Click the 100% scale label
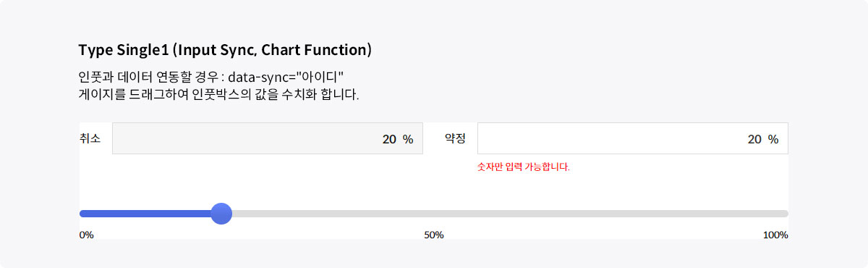This screenshot has width=868, height=268. pos(775,235)
